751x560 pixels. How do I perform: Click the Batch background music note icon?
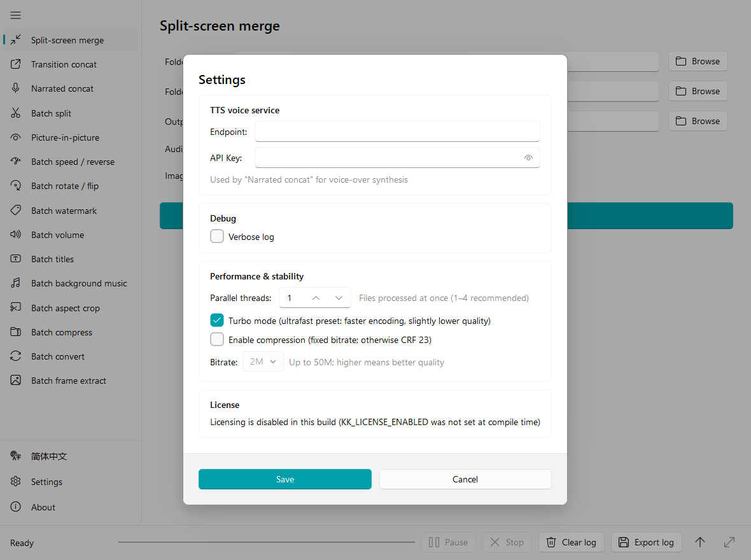click(16, 283)
